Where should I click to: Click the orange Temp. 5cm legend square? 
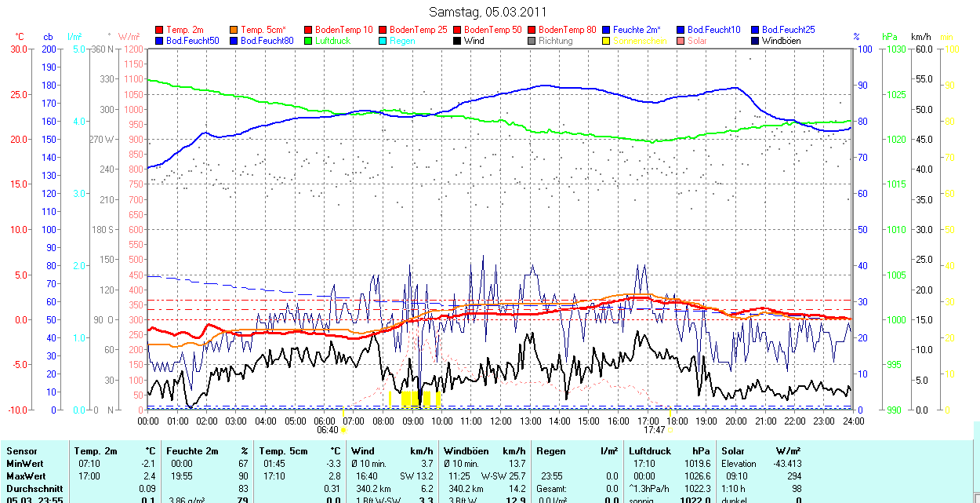tap(234, 30)
